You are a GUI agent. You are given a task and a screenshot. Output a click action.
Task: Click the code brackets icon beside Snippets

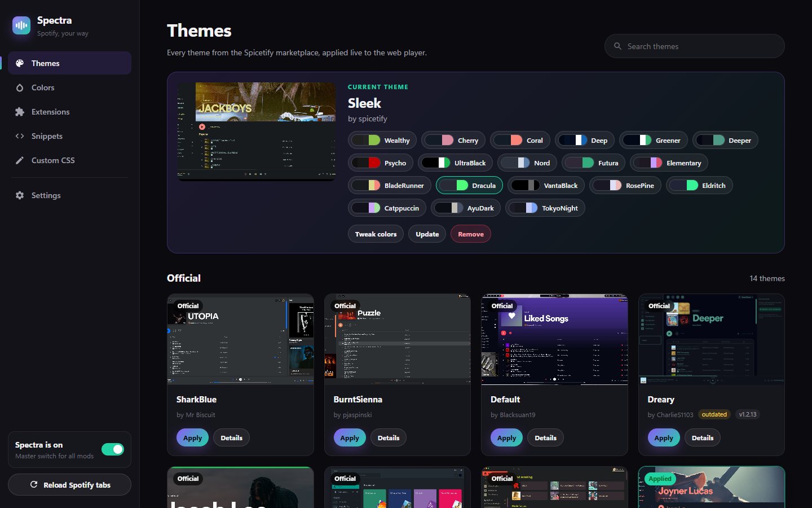[20, 136]
